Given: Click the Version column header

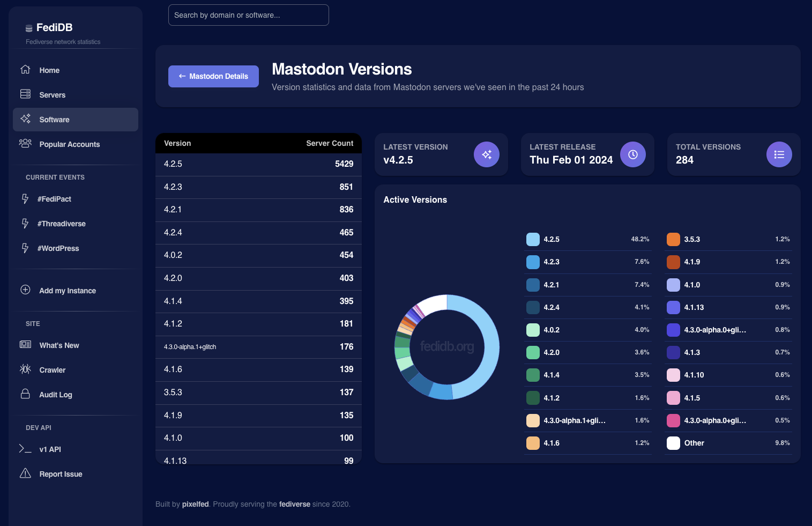Looking at the screenshot, I should coord(177,143).
